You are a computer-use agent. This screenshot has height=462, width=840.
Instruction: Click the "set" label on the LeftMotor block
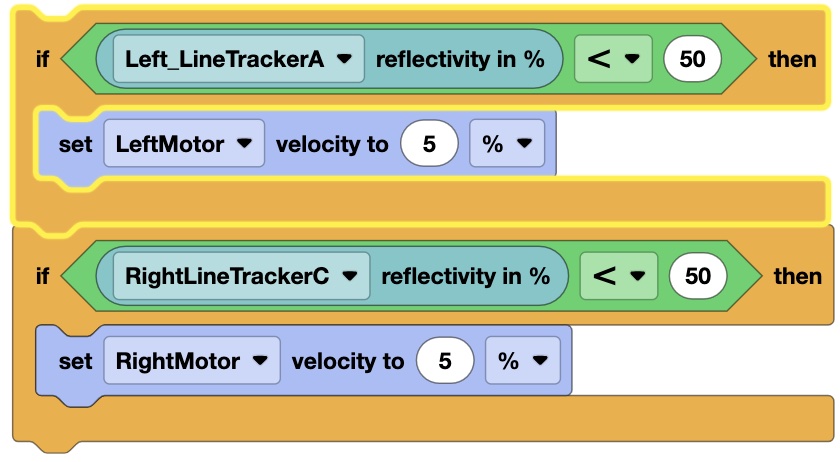(x=75, y=144)
